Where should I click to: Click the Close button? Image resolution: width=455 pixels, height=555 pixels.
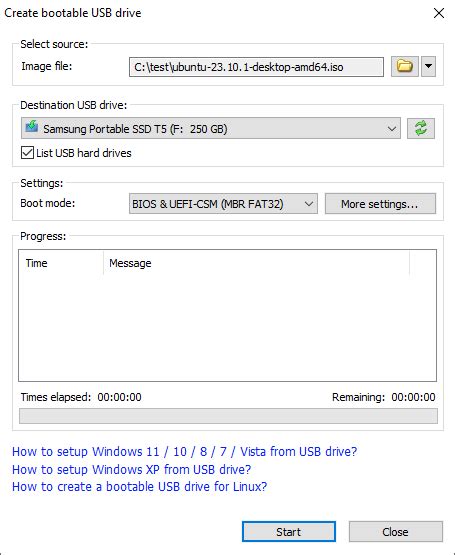pyautogui.click(x=396, y=532)
